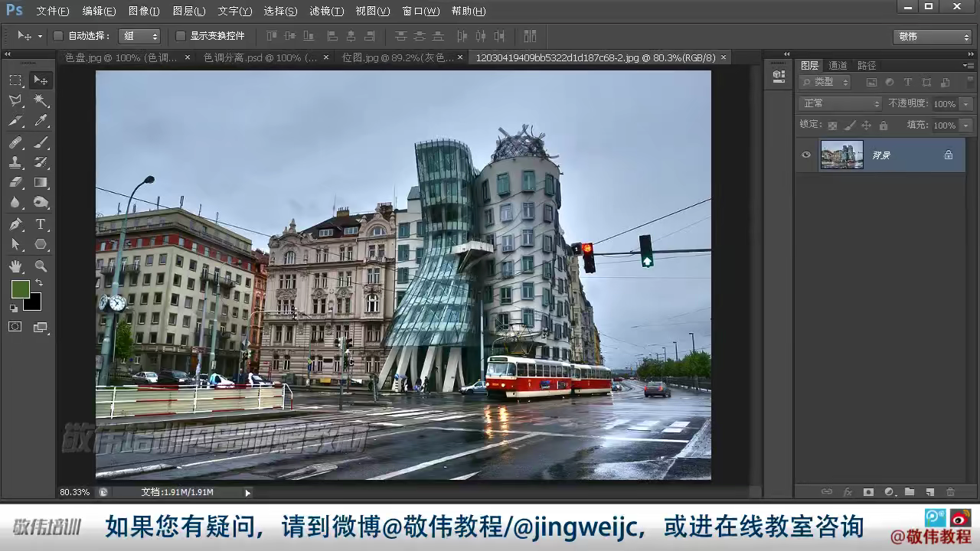Add a layer mask to the layer
This screenshot has height=551, width=980.
868,492
